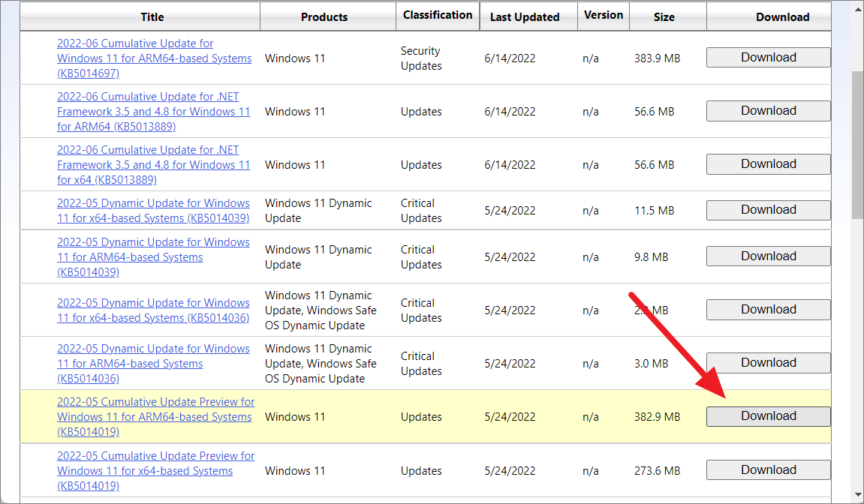Sort the table by Last Updated

[x=528, y=16]
